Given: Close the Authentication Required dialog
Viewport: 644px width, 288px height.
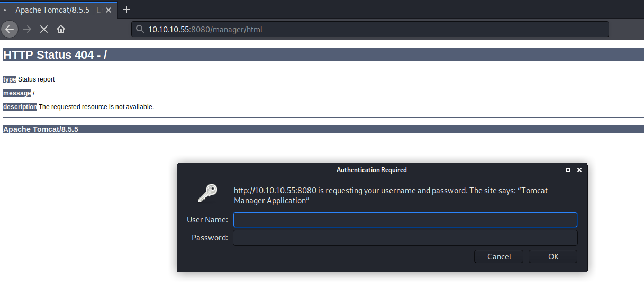Looking at the screenshot, I should click(x=579, y=170).
